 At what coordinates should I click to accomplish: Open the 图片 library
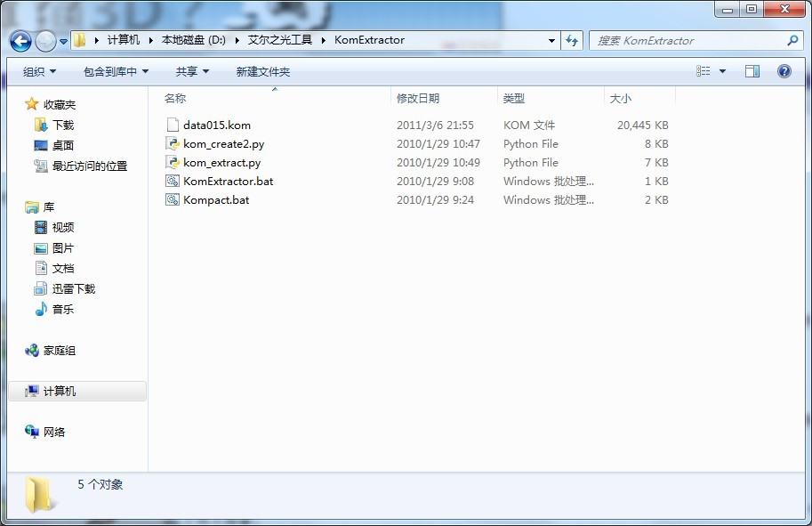(x=63, y=248)
